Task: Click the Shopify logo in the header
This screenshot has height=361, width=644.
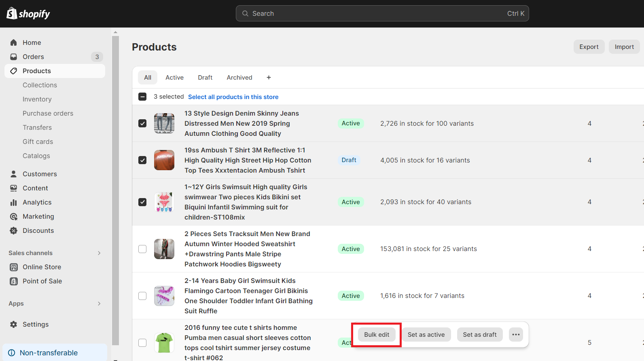Action: click(28, 14)
